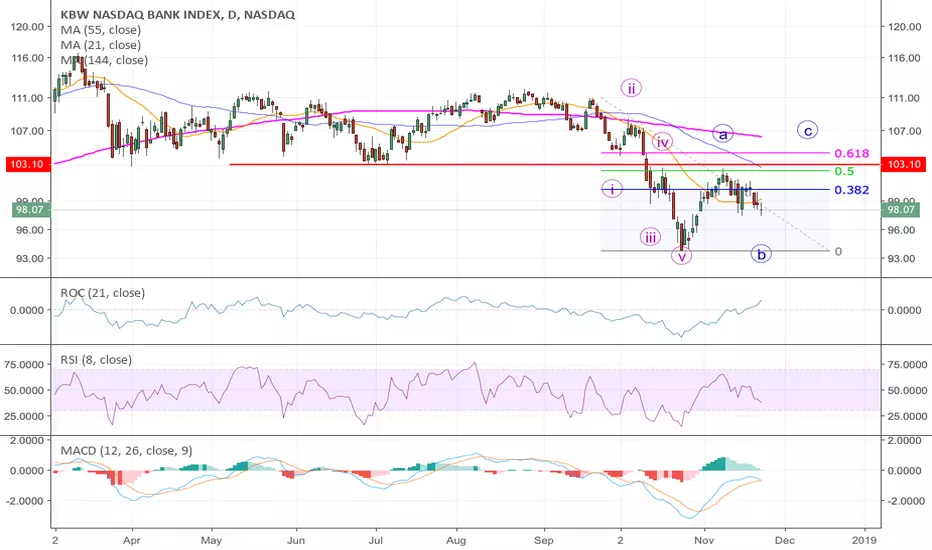The width and height of the screenshot is (932, 550).
Task: Click the 0 Fibonacci level label
Action: tap(838, 252)
